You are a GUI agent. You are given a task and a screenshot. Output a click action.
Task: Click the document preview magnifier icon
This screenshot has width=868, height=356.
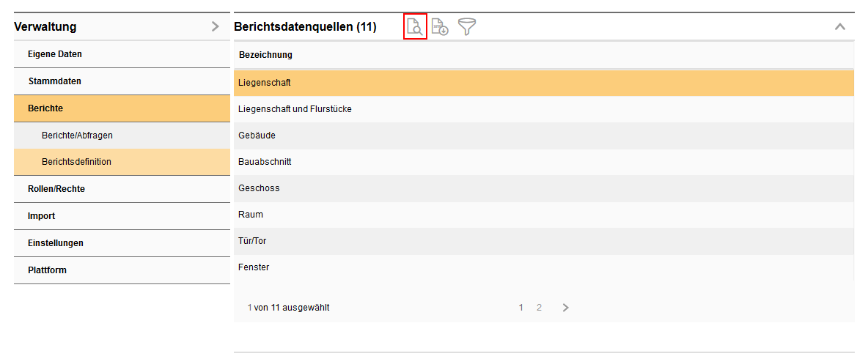[x=415, y=27]
